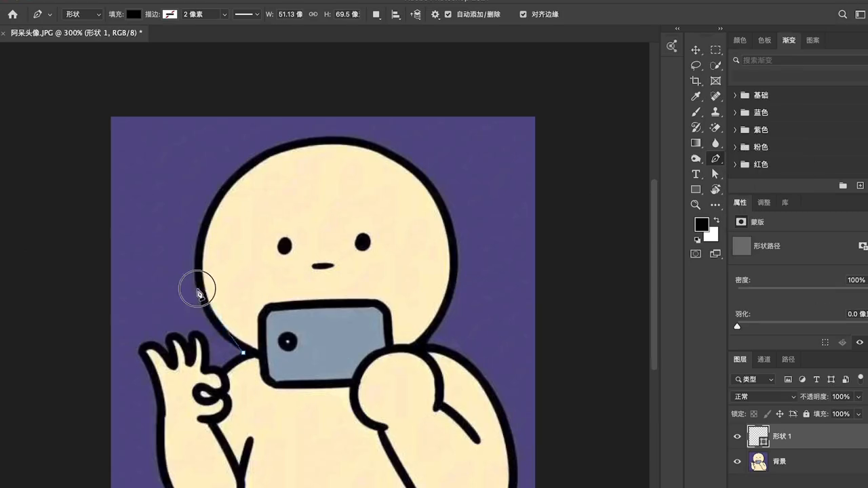Select the Zoom tool

click(x=696, y=205)
